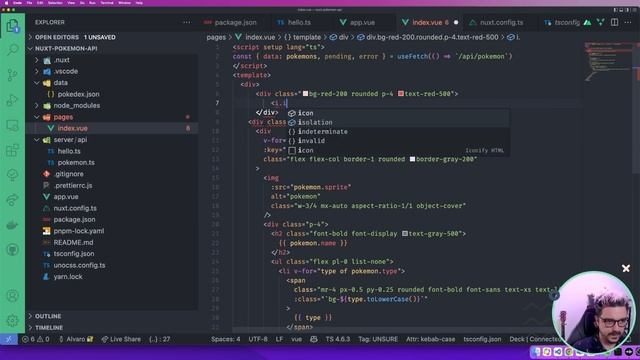
Task: Close the webcam overlay with X
Action: [626, 268]
